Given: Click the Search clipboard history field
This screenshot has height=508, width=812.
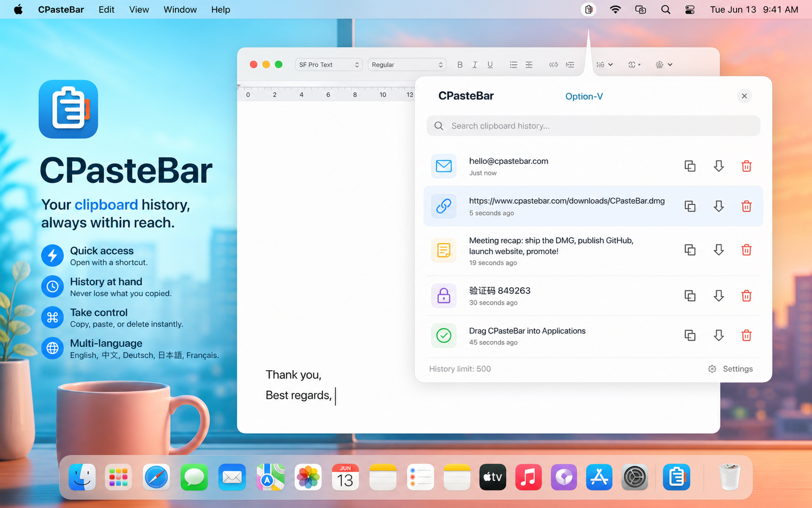Looking at the screenshot, I should (593, 126).
